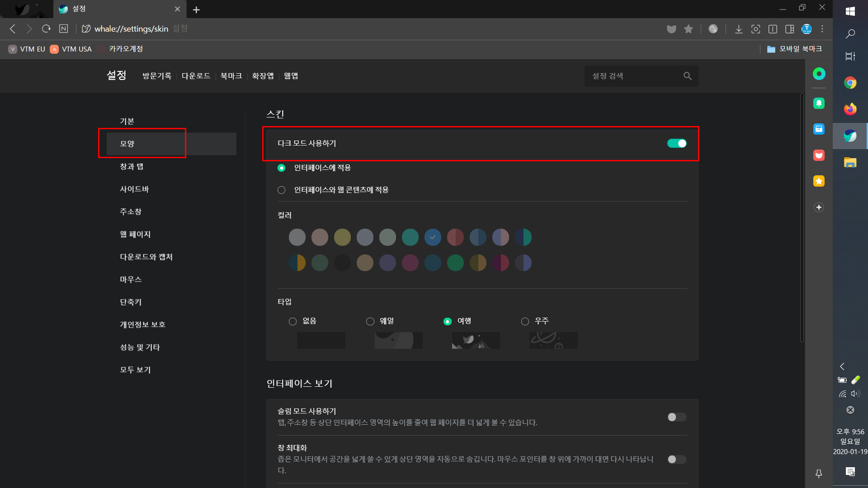868x488 pixels.
Task: Open the 사이드바 settings category
Action: point(134,189)
